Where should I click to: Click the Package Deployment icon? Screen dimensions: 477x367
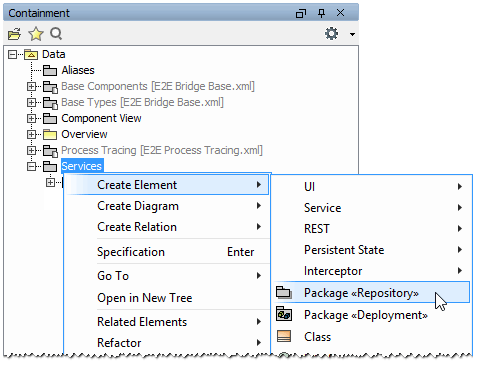pos(284,314)
